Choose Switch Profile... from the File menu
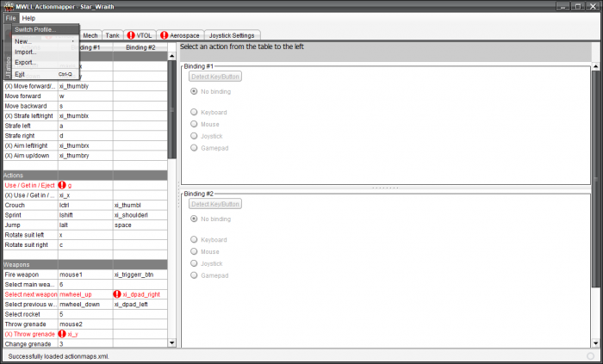Viewport: 603px width, 364px height. (x=35, y=29)
